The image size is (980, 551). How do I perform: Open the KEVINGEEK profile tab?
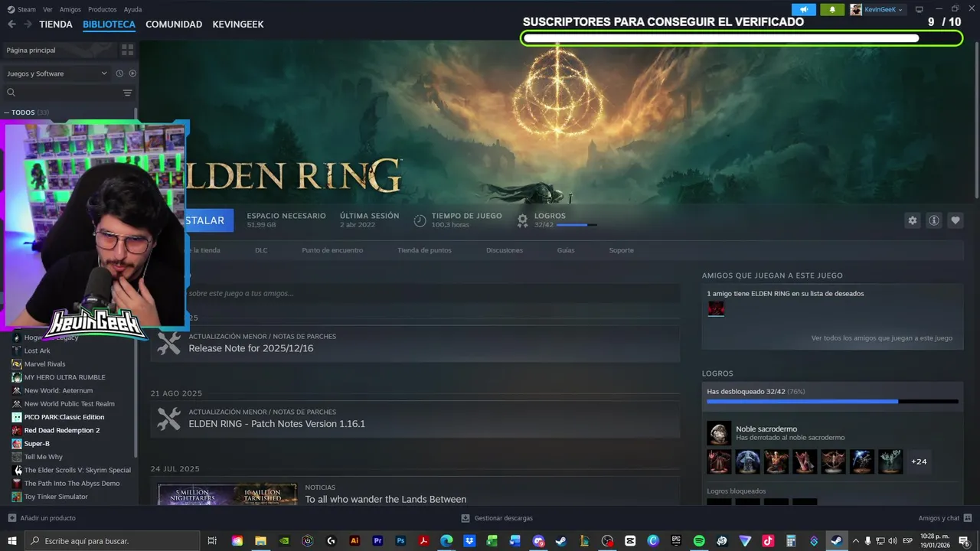coord(238,24)
